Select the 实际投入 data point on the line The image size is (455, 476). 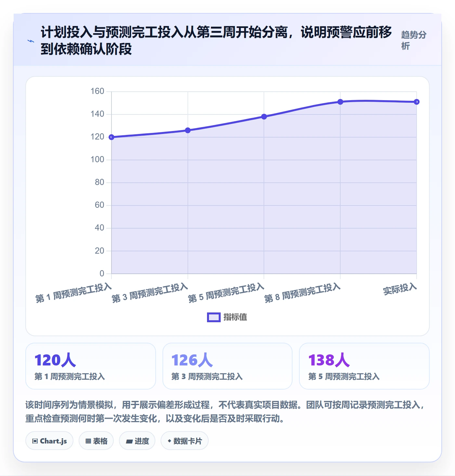pos(417,102)
